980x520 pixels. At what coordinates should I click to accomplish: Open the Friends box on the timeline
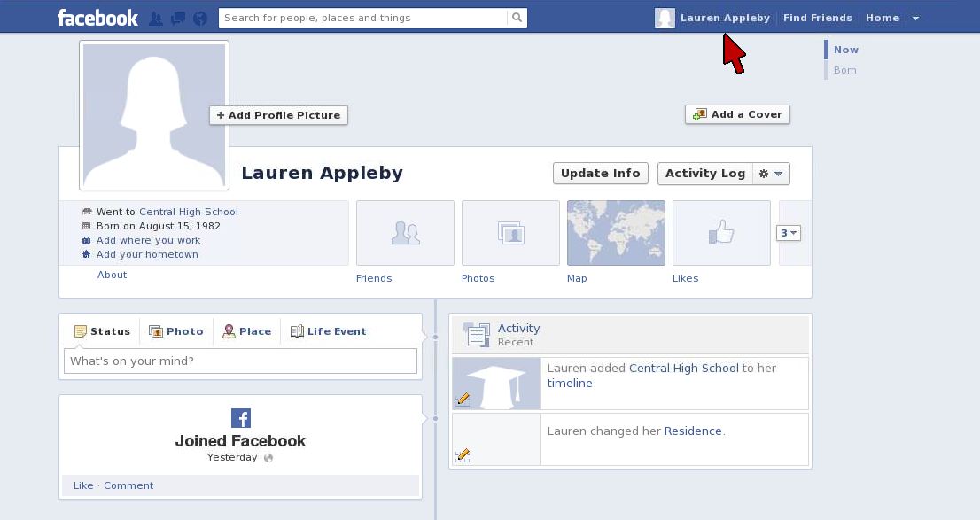point(405,233)
